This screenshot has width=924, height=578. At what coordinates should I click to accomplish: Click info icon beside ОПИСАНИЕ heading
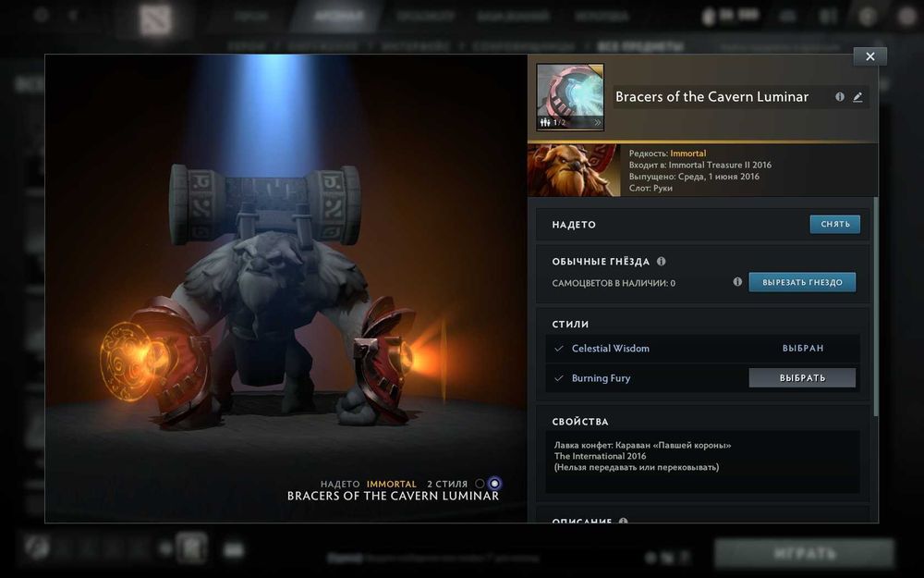pos(624,522)
